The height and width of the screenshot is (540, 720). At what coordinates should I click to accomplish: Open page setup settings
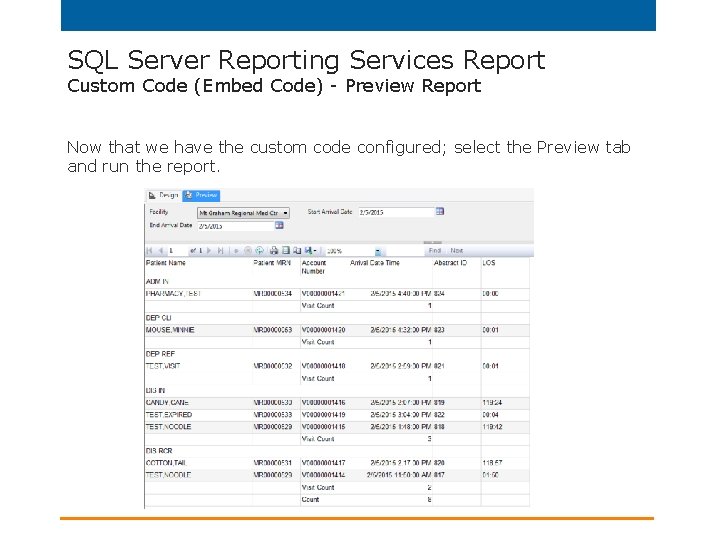[x=297, y=251]
